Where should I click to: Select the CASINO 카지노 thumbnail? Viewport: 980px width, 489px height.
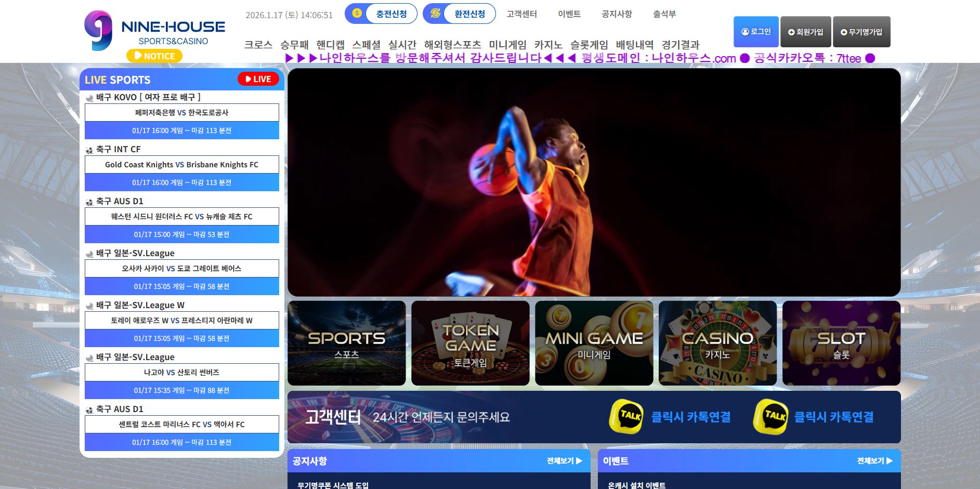(717, 343)
